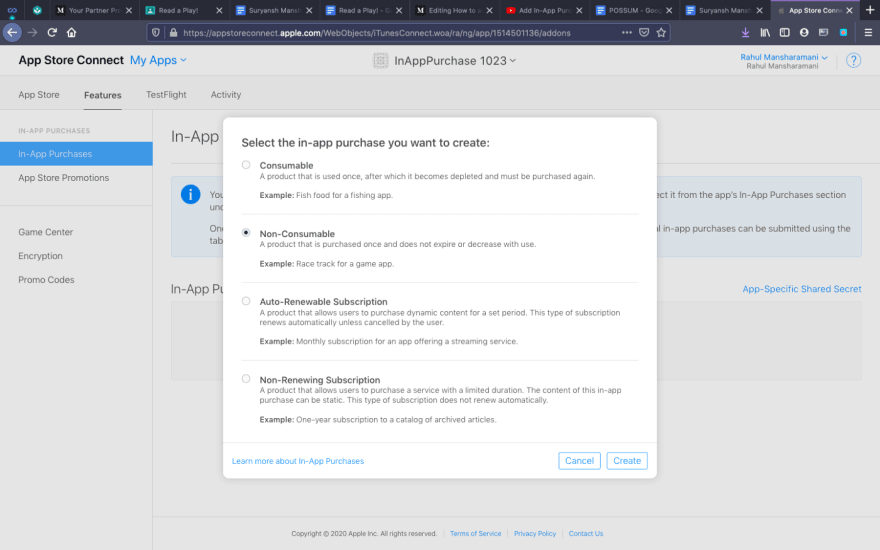
Task: Click the Create button in the dialog
Action: [627, 461]
